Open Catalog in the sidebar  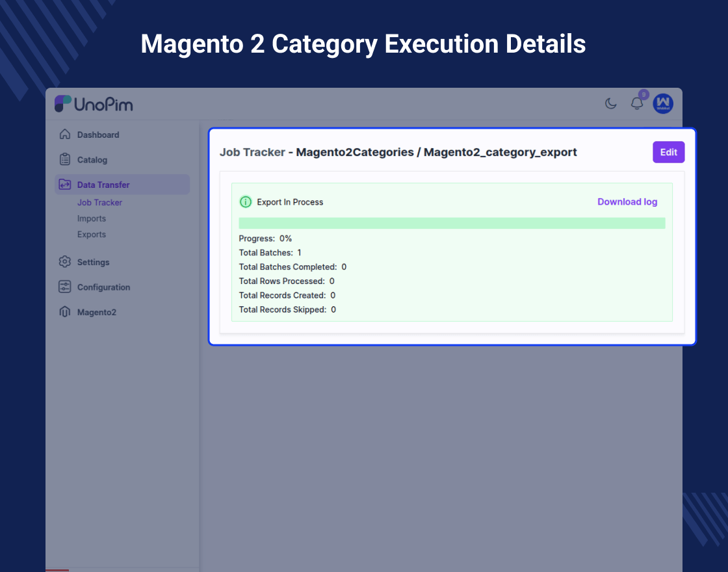(x=92, y=160)
